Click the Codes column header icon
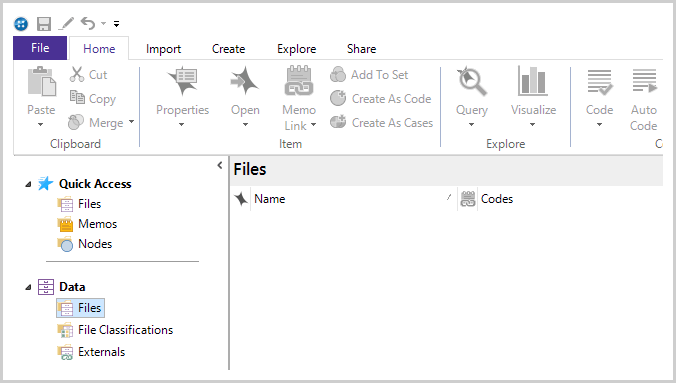The image size is (676, 383). coord(467,199)
